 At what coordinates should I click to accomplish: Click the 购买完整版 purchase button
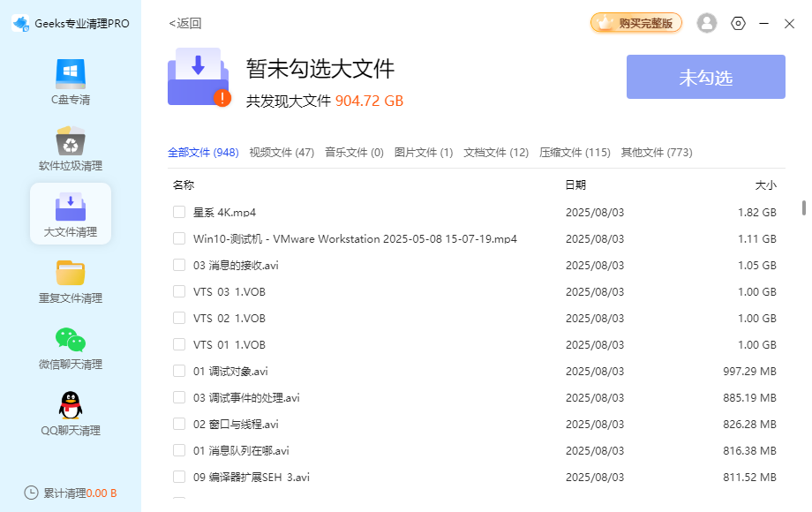tap(636, 23)
